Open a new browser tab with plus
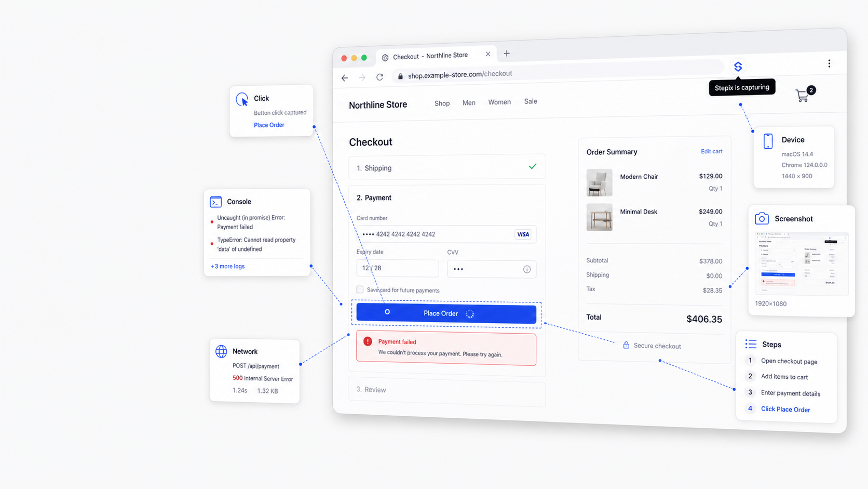868x489 pixels. [507, 54]
